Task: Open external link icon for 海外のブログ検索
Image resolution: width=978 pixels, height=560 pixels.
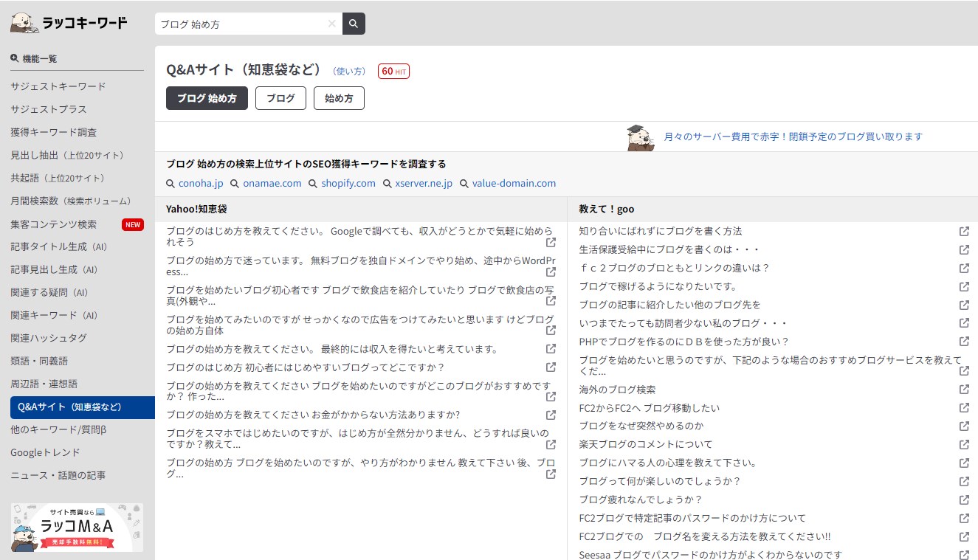Action: click(x=964, y=390)
